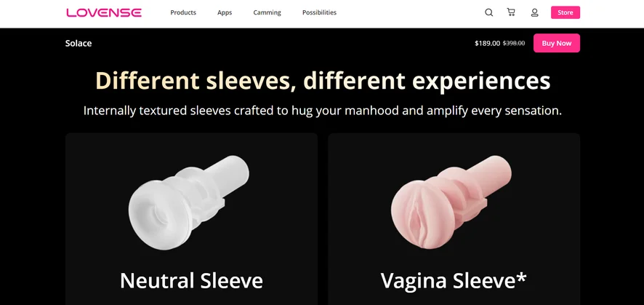
Task: Click the right sleeve card label
Action: [x=454, y=281]
